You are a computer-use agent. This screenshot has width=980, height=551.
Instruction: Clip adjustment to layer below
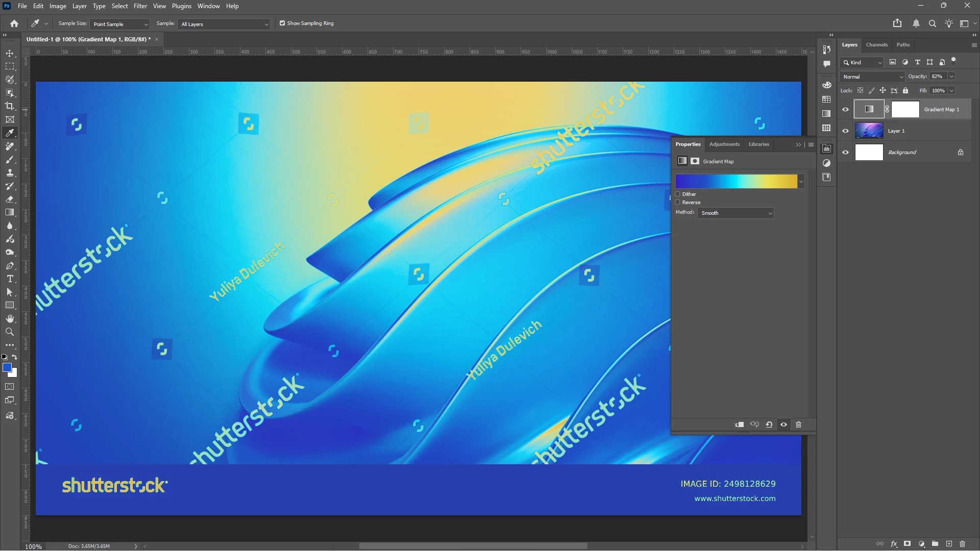point(739,424)
